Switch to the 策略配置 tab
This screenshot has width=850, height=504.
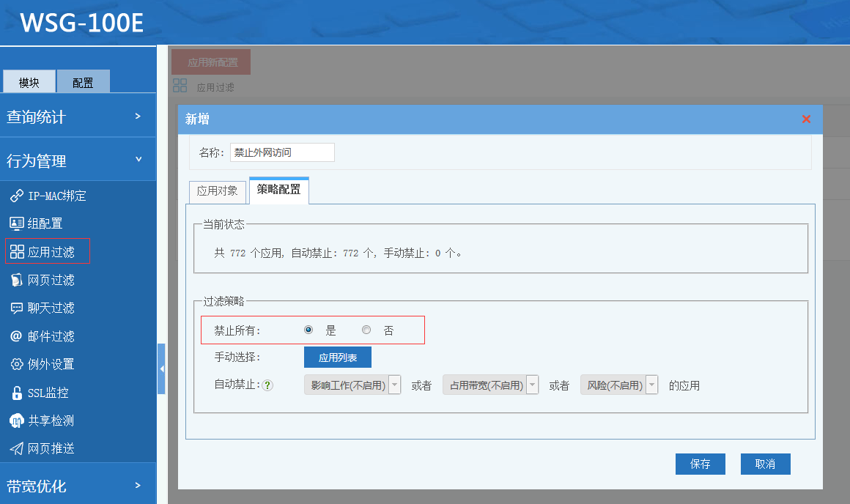pos(278,190)
